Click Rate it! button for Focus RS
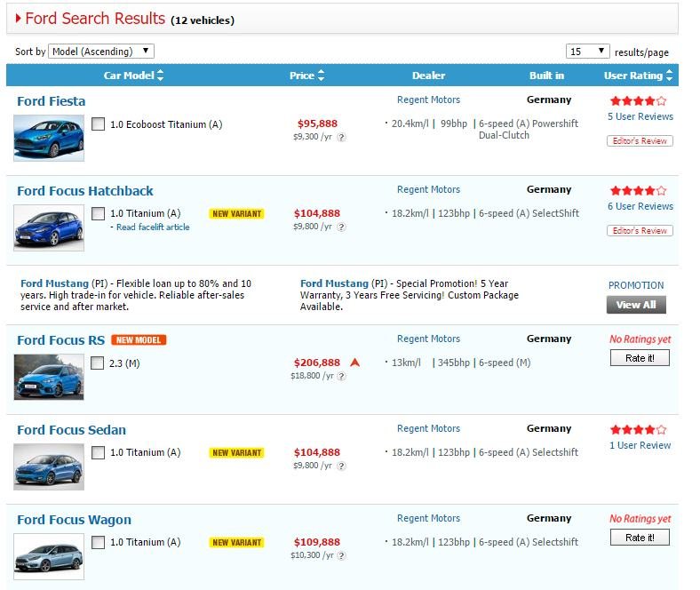Image resolution: width=700 pixels, height=590 pixels. [x=640, y=358]
